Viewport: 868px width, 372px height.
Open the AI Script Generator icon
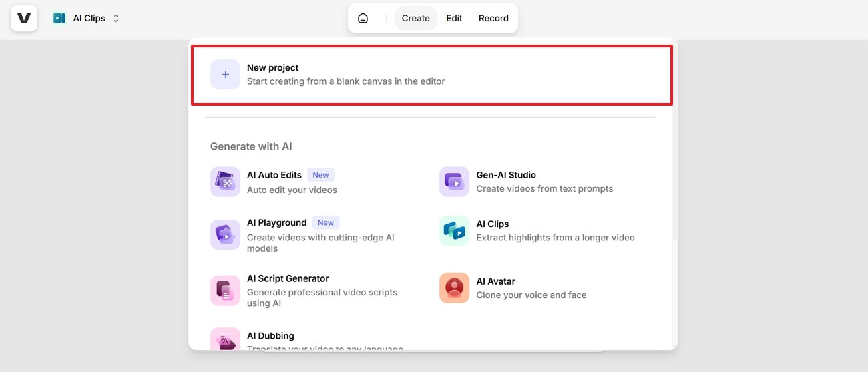coord(225,291)
